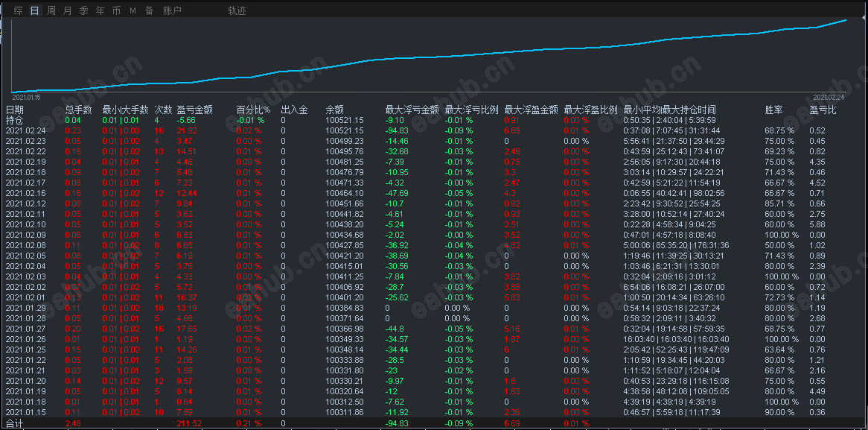Click the balance value 100499.23
Image resolution: width=868 pixels, height=430 pixels.
coord(345,141)
